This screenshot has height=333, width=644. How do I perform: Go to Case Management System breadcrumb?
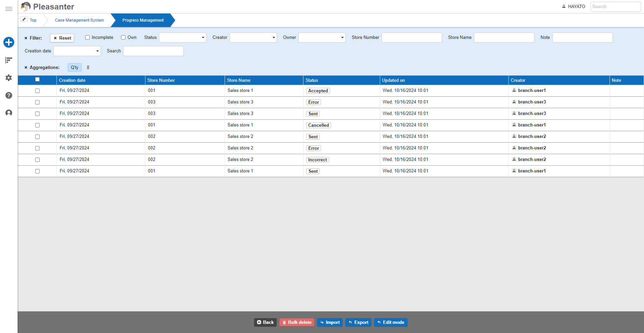[x=79, y=20]
